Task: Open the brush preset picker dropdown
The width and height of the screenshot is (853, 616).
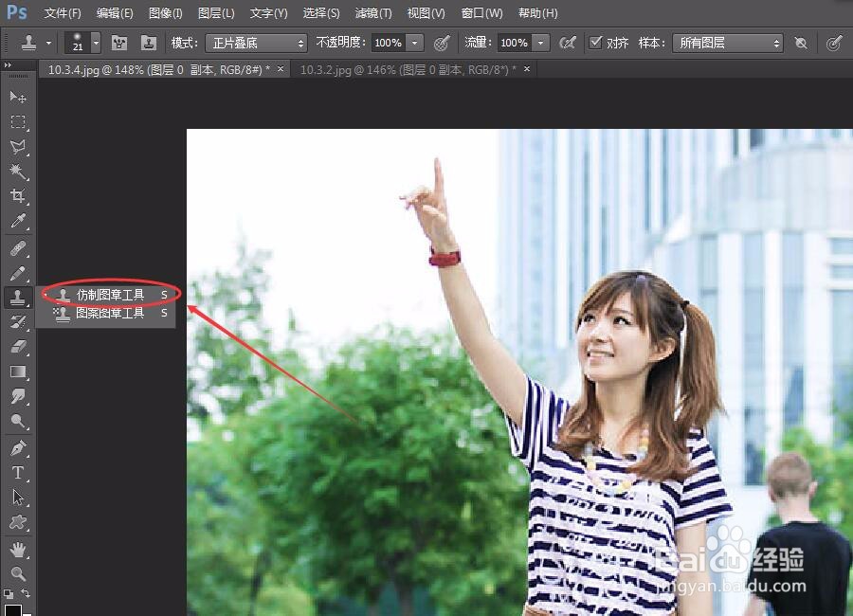Action: coord(96,43)
